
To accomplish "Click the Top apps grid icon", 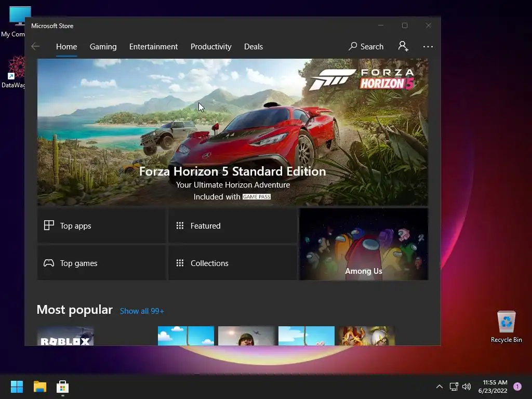I will click(x=49, y=225).
